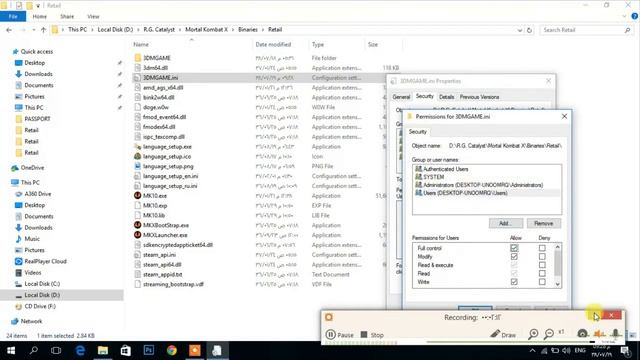Launch Microsoft Edge from the taskbar

coord(80,351)
